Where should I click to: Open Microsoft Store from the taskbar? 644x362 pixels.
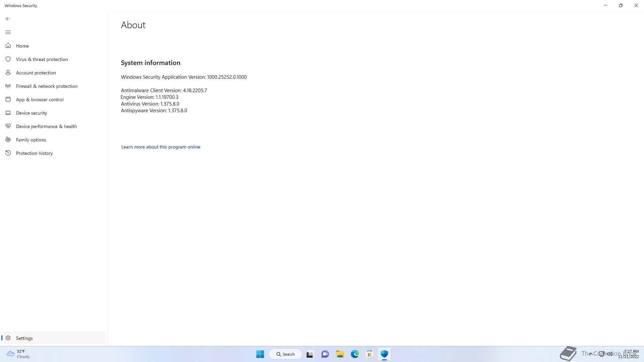click(x=370, y=354)
